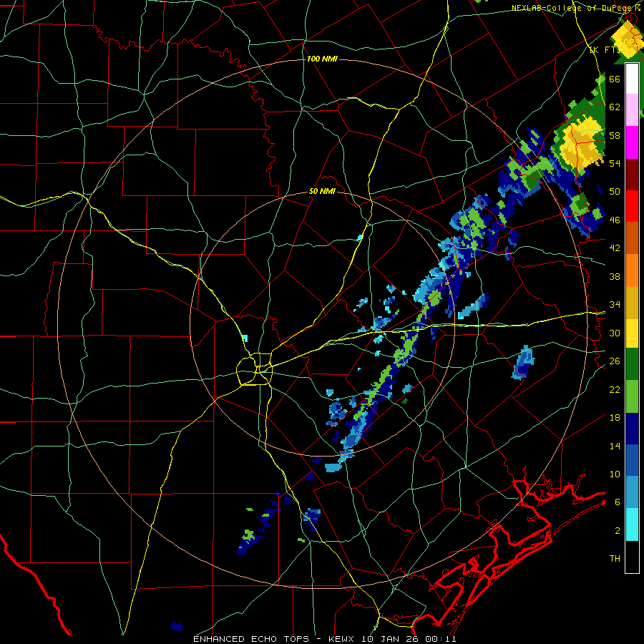Click the 62 legend value
This screenshot has height=644, width=644.
pyautogui.click(x=615, y=107)
